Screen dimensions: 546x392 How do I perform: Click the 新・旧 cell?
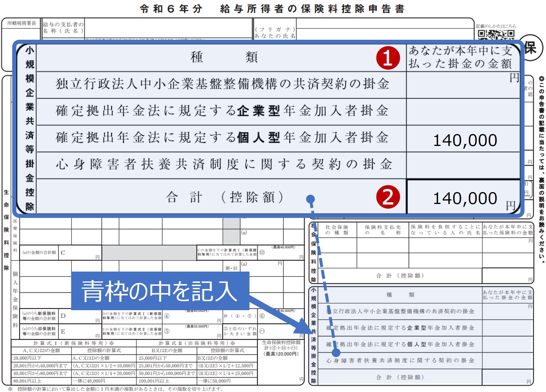pos(231,268)
